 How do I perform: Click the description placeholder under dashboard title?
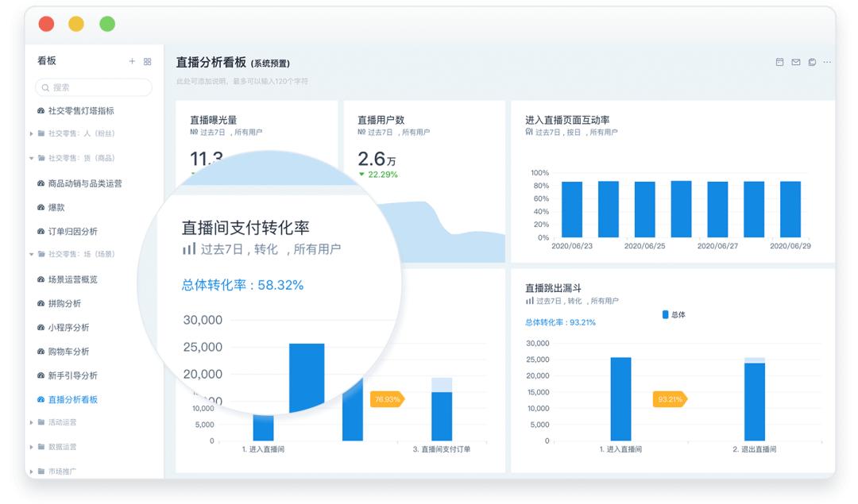[x=242, y=81]
